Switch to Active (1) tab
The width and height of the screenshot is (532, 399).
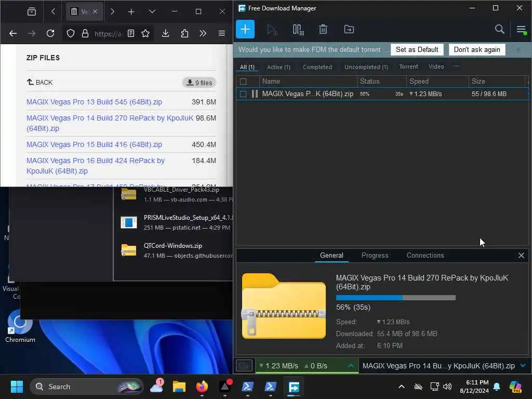coord(278,67)
